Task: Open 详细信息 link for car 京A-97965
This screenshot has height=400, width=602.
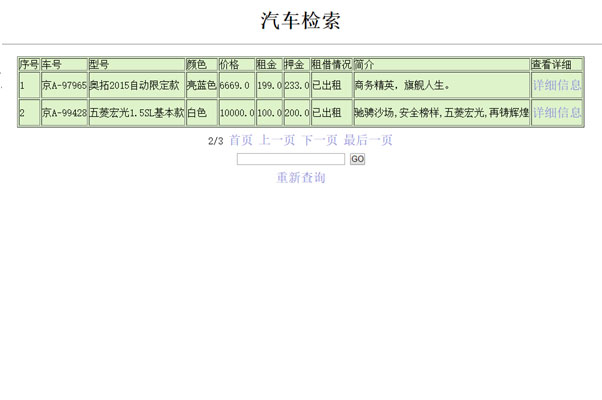Action: click(556, 85)
